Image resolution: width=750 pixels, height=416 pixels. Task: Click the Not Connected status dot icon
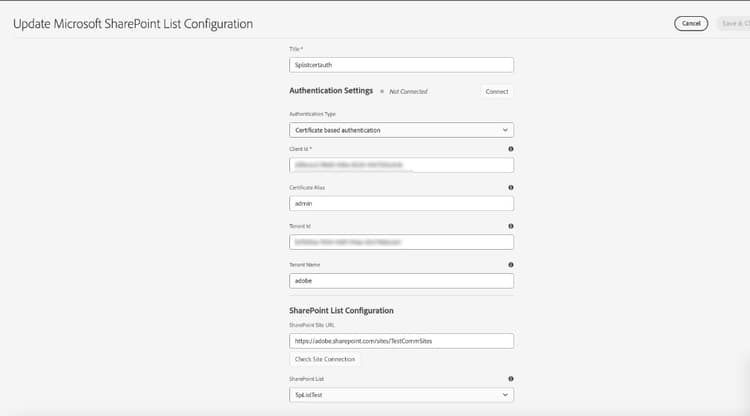pos(382,91)
